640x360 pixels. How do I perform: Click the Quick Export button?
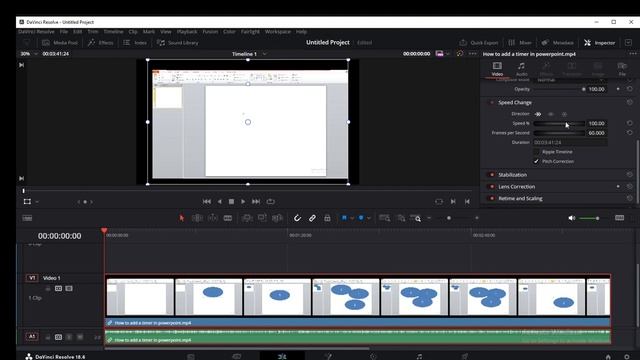(x=479, y=42)
